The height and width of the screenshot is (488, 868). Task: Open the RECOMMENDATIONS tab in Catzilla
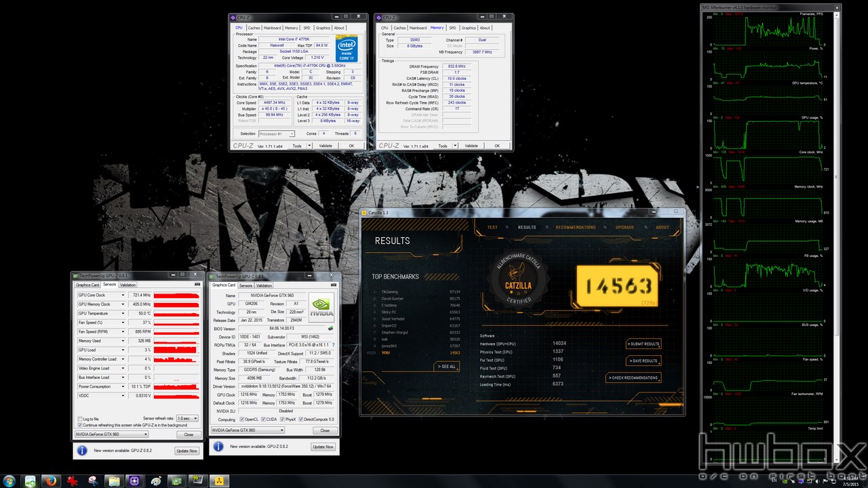(x=576, y=227)
